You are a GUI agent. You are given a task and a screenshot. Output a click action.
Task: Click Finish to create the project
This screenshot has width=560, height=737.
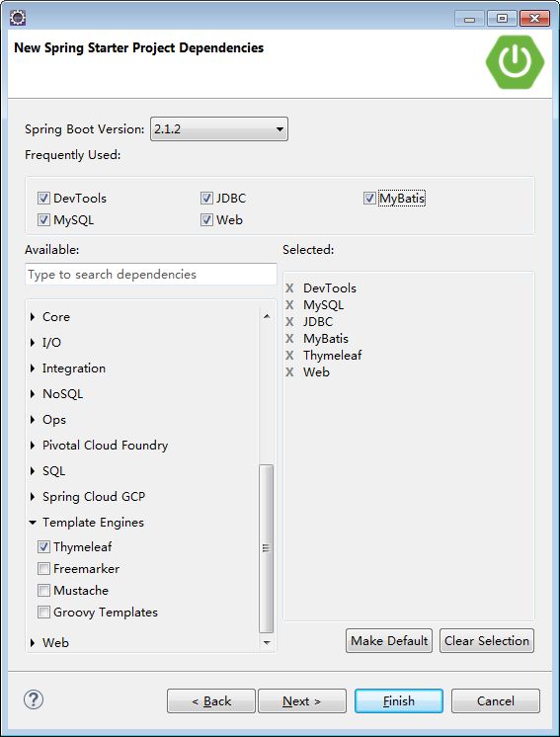coord(399,701)
